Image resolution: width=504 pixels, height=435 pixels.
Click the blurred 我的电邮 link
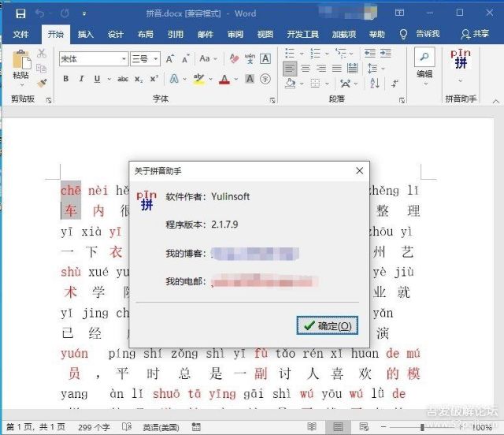coord(265,281)
